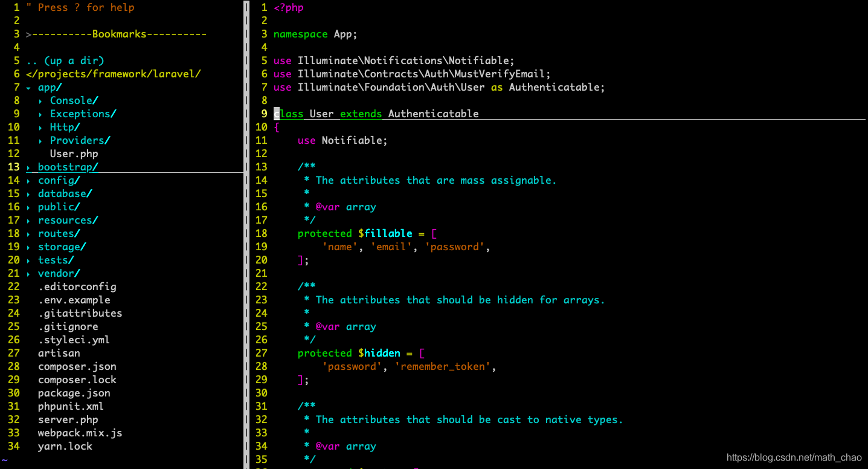Screen dimensions: 868x469
Task: Click the MustVerifyEmail import line
Action: coord(412,74)
